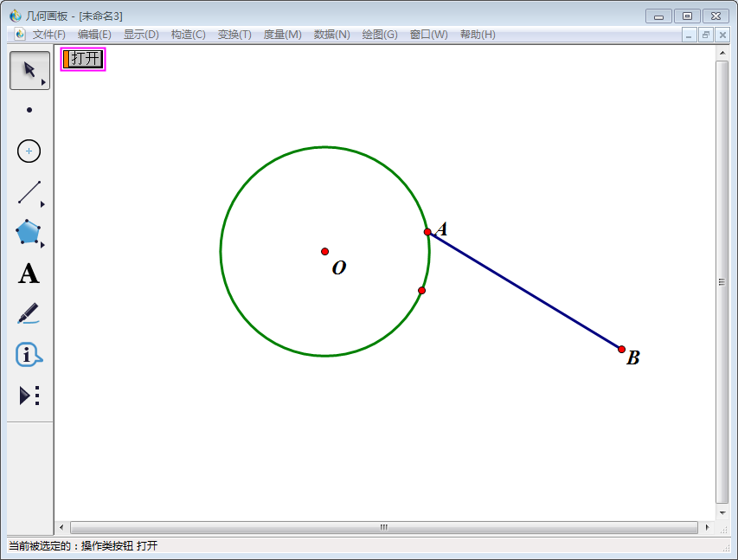Click point B at segment end
This screenshot has width=738, height=560.
[621, 349]
